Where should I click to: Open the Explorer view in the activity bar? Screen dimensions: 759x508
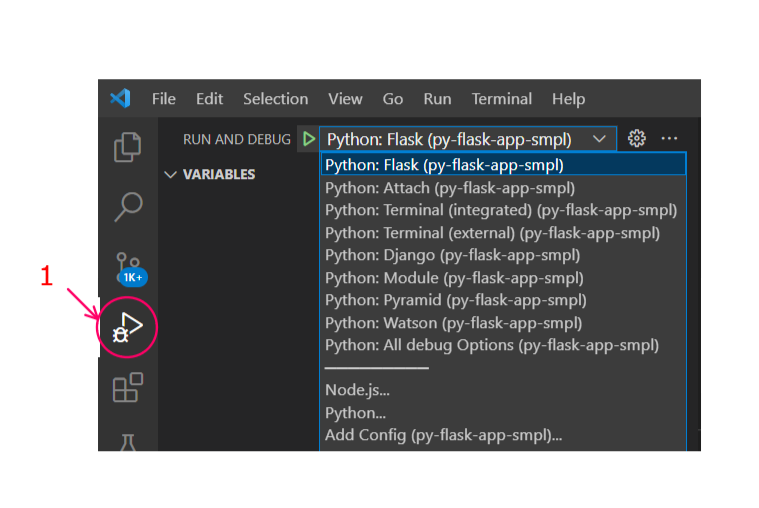click(x=128, y=146)
